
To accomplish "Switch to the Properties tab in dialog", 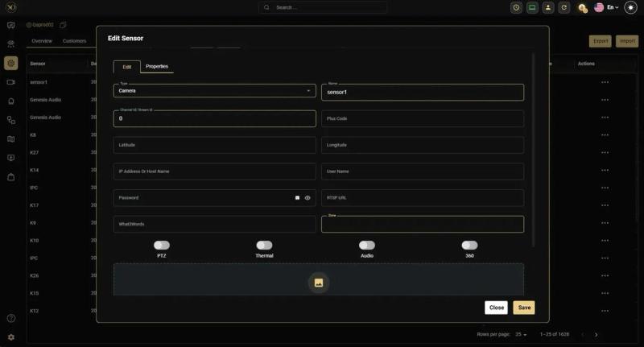I will click(x=157, y=67).
